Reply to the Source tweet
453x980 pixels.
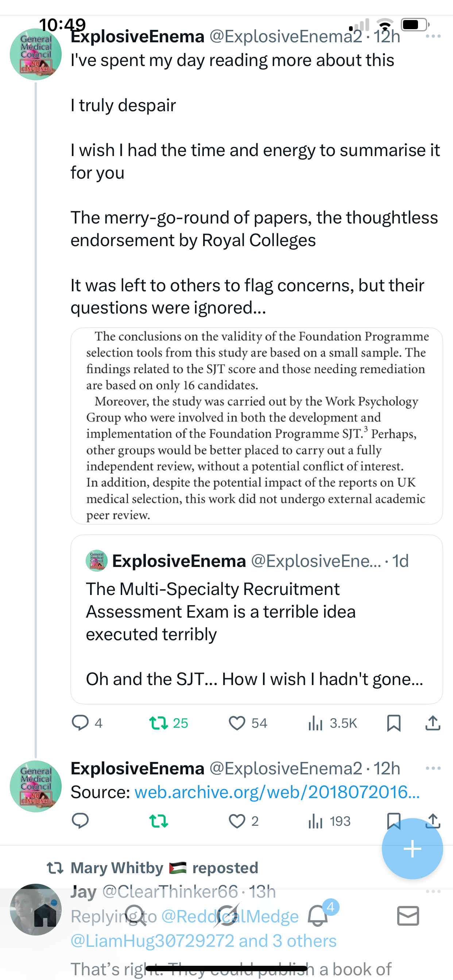(80, 821)
